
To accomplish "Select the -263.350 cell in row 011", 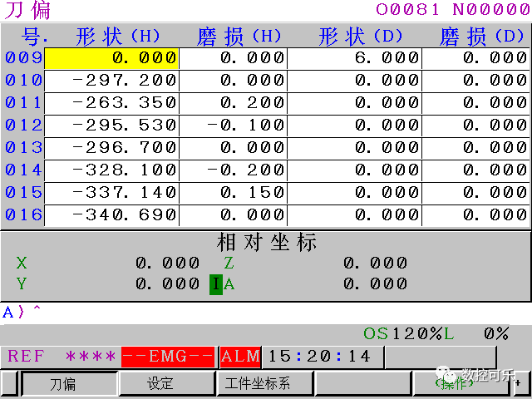I will coord(111,103).
